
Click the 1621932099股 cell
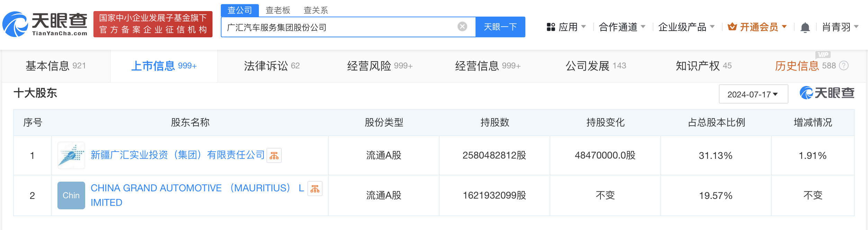(x=494, y=195)
